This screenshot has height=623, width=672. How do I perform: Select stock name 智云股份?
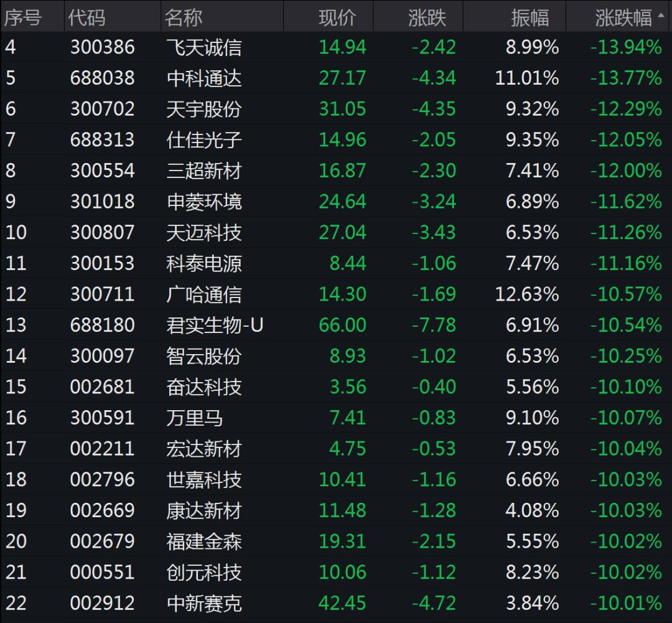click(x=204, y=356)
